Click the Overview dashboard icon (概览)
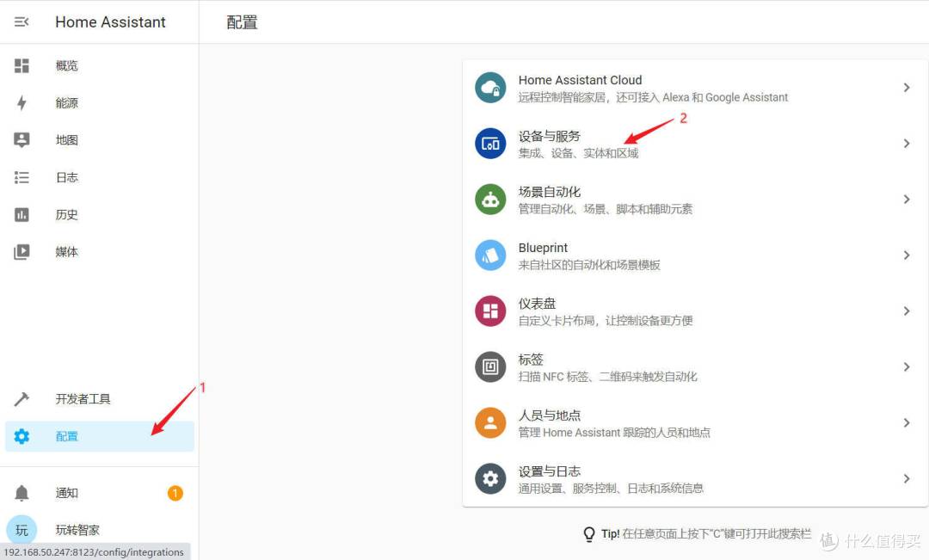 point(22,65)
